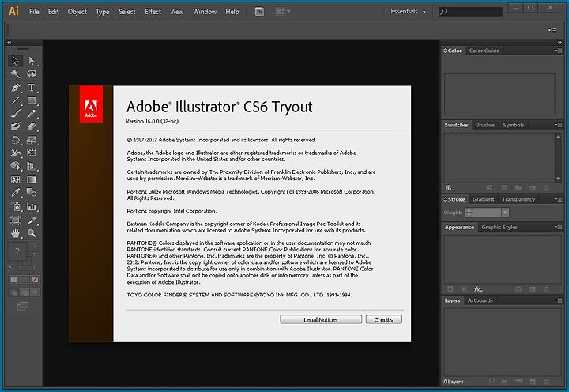
Task: Switch to the Brushes tab
Action: pos(485,125)
